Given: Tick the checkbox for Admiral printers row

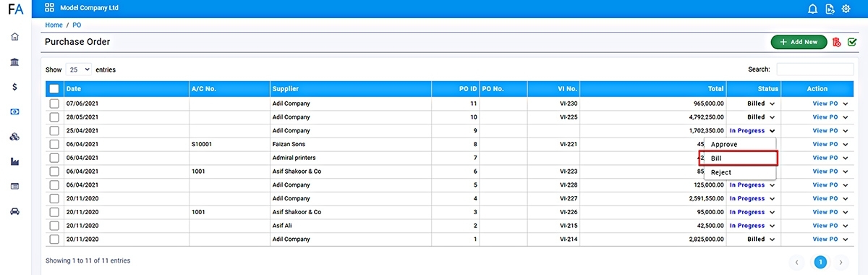Looking at the screenshot, I should point(54,158).
